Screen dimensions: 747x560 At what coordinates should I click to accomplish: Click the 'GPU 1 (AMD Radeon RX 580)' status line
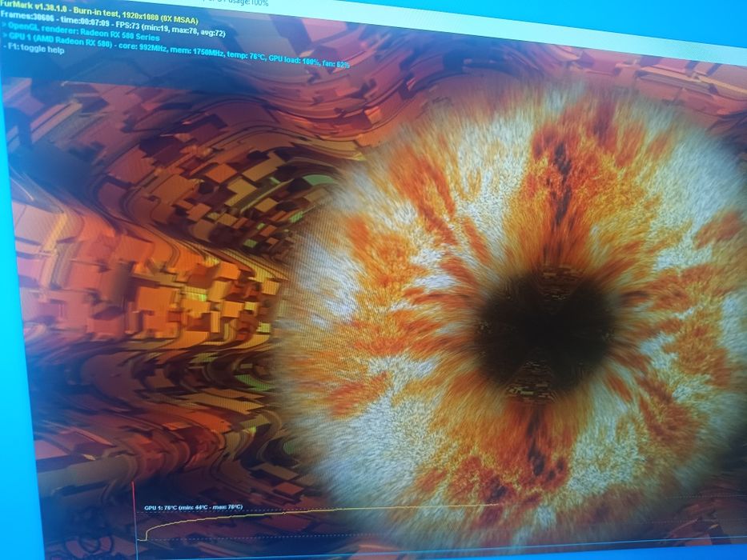click(175, 50)
